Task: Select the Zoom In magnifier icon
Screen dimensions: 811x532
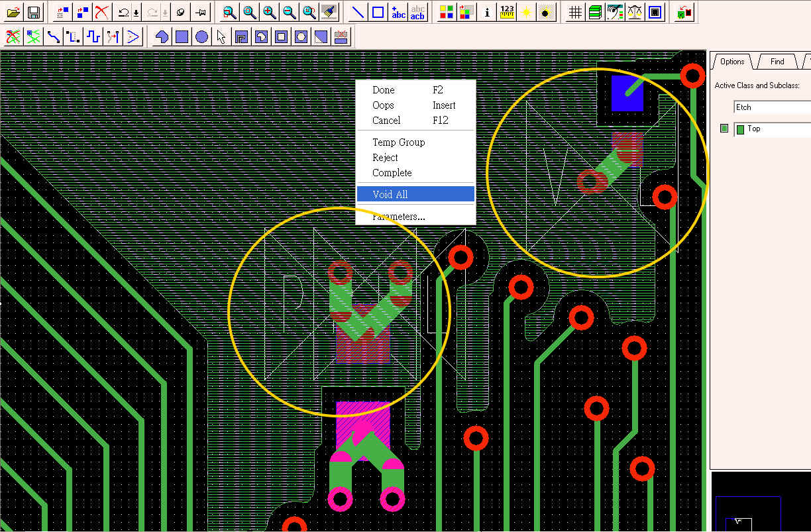Action: [x=270, y=12]
